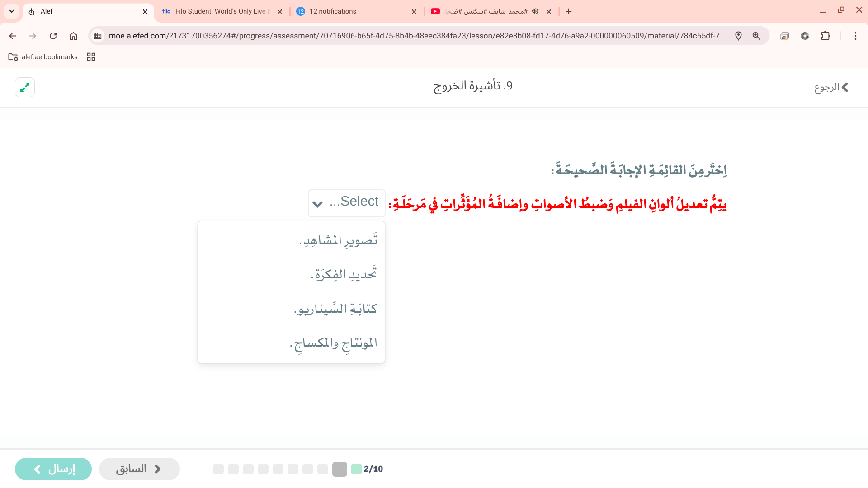Choose the option المونتاج والمكساج
868x488 pixels.
(333, 343)
